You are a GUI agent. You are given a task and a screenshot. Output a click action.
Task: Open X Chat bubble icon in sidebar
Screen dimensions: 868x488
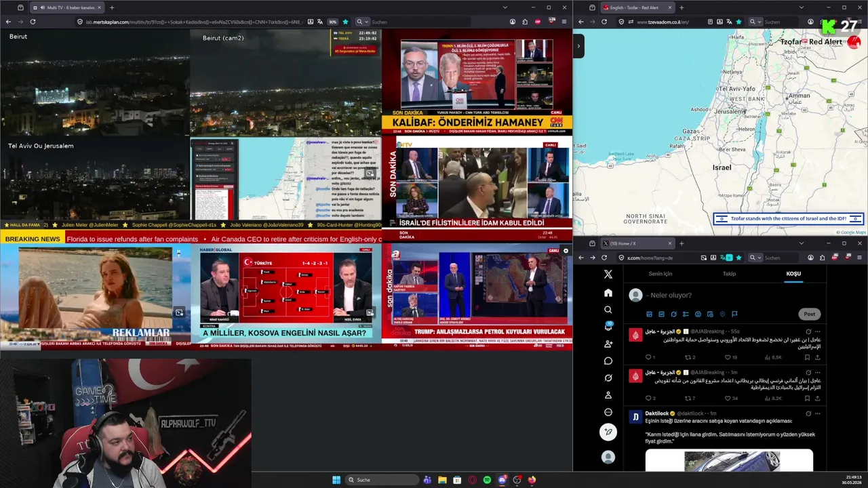tap(608, 361)
